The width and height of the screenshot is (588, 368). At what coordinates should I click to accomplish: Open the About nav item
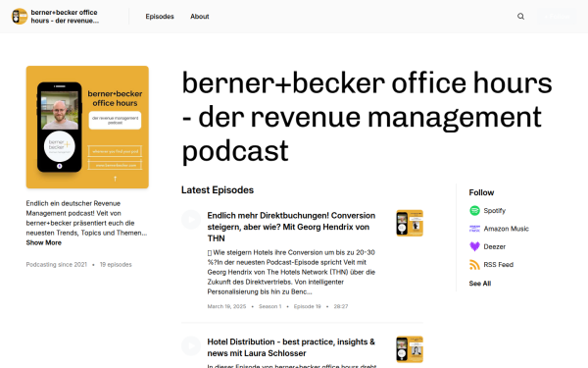coord(200,17)
